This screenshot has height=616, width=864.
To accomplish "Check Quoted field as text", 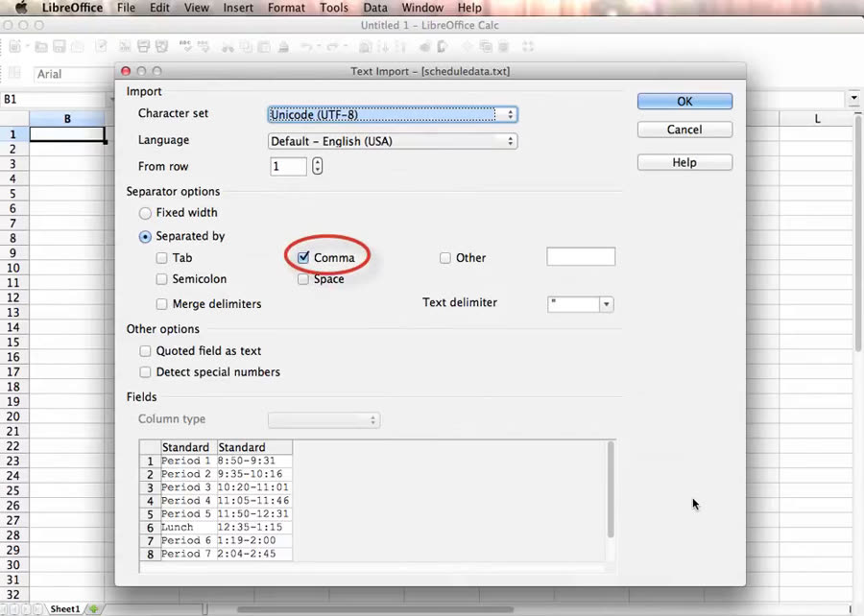I will (x=145, y=350).
